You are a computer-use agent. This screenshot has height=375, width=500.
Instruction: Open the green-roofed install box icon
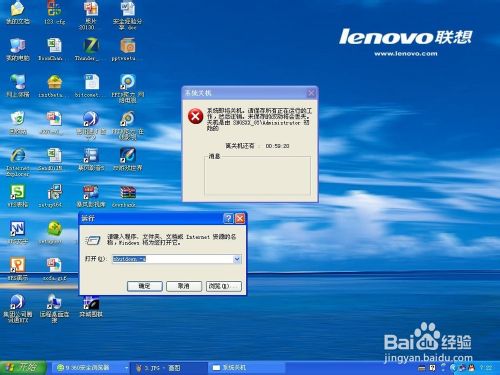54,83
